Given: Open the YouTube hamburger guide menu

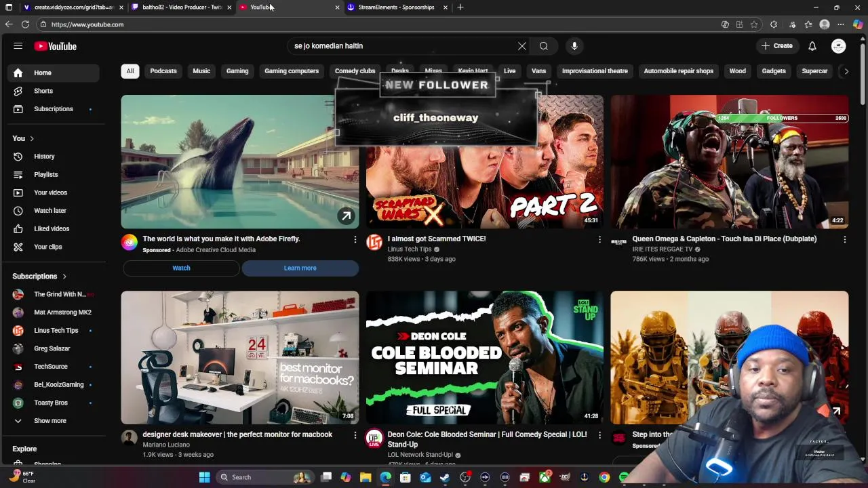Looking at the screenshot, I should click(x=18, y=46).
